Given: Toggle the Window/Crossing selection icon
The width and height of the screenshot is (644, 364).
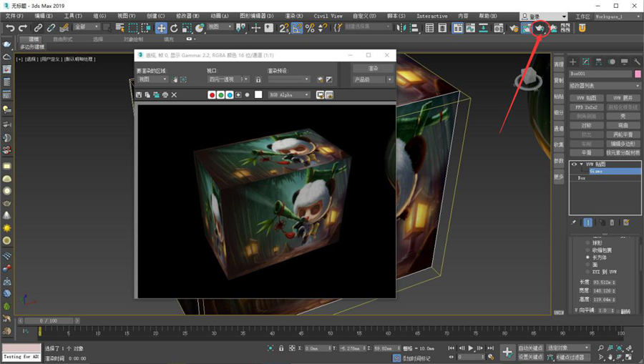Looking at the screenshot, I should (x=146, y=28).
